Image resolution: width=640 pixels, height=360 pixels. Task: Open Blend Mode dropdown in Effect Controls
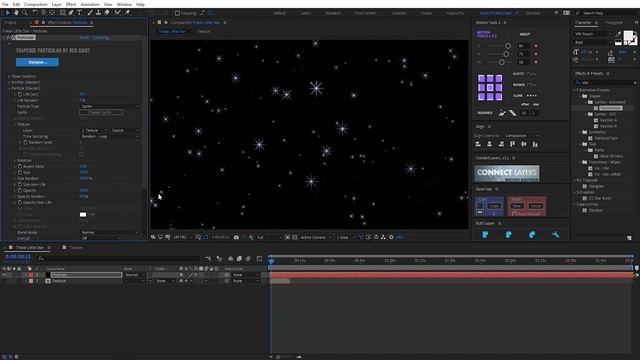coord(109,232)
